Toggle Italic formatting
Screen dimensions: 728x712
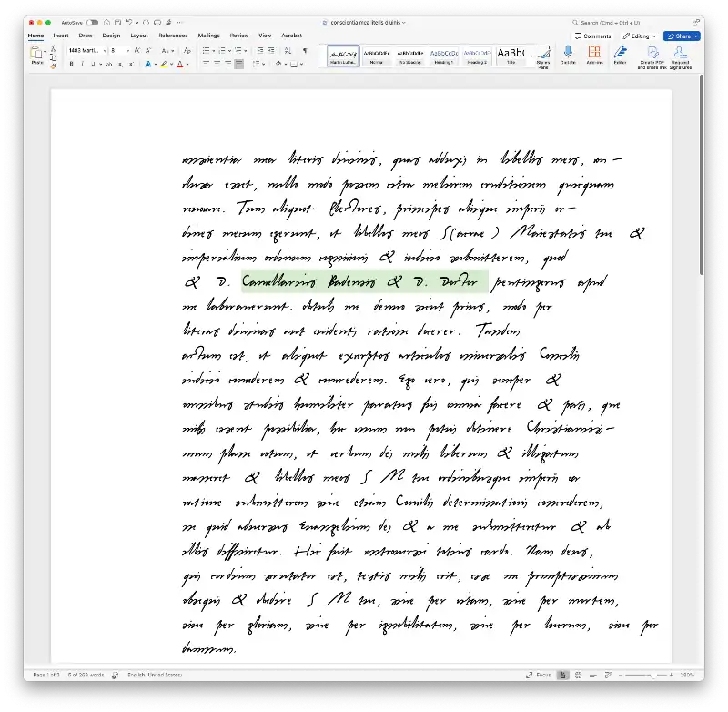click(82, 64)
